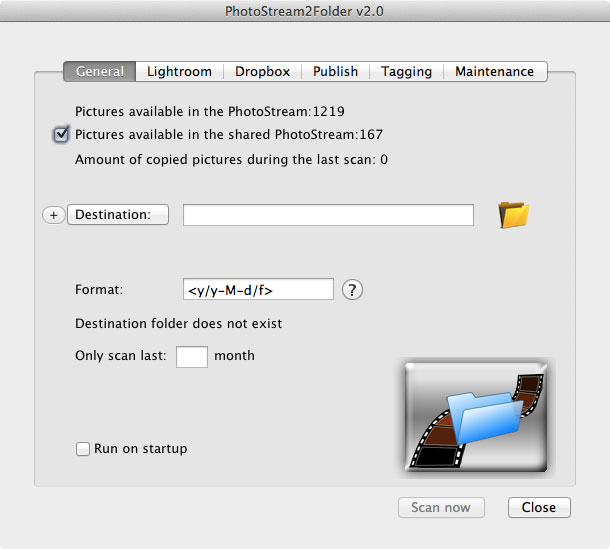Open the Lightroom tab
Image resolution: width=610 pixels, height=549 pixels.
[x=179, y=72]
